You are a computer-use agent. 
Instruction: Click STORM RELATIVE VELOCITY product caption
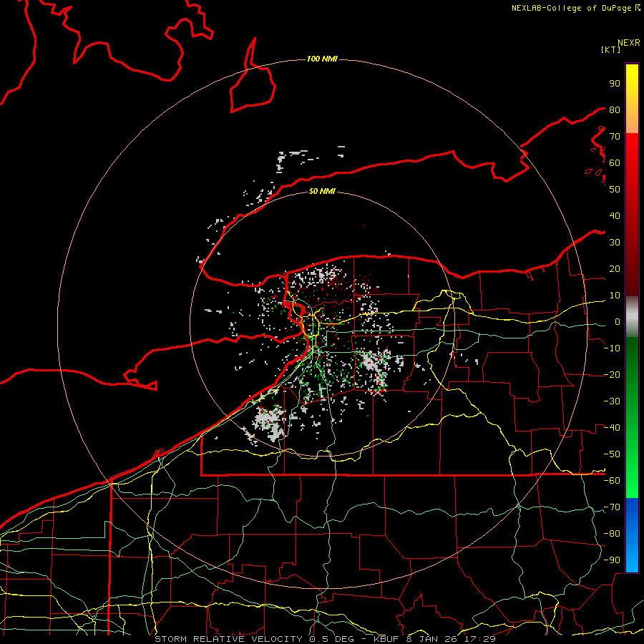228,639
